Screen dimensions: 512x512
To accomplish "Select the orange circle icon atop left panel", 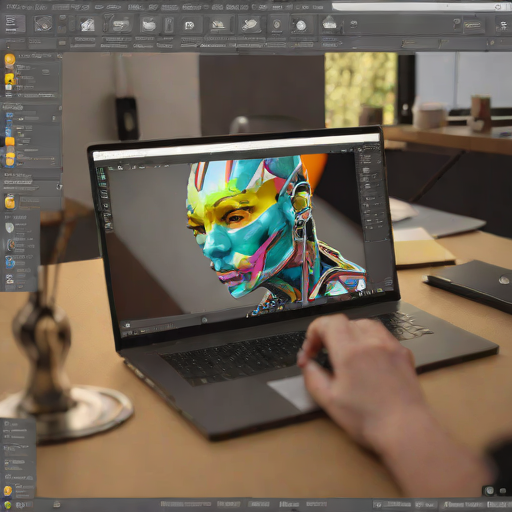I will (10, 60).
